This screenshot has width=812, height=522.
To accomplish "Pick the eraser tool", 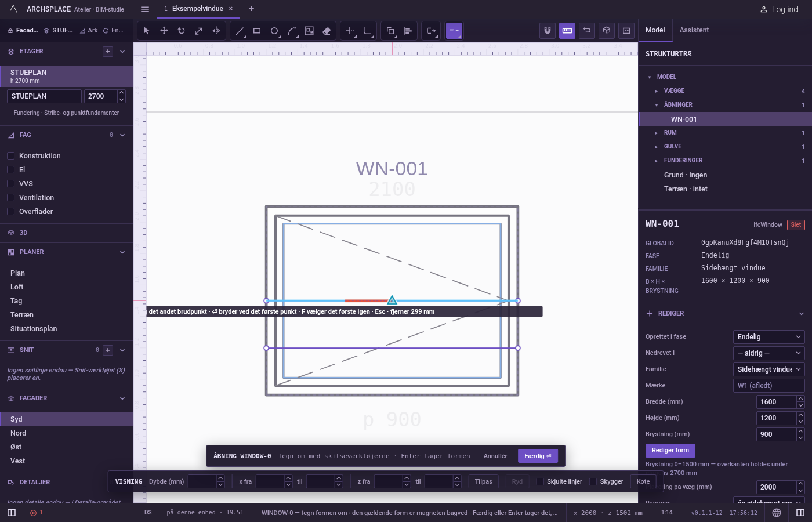I will point(327,31).
